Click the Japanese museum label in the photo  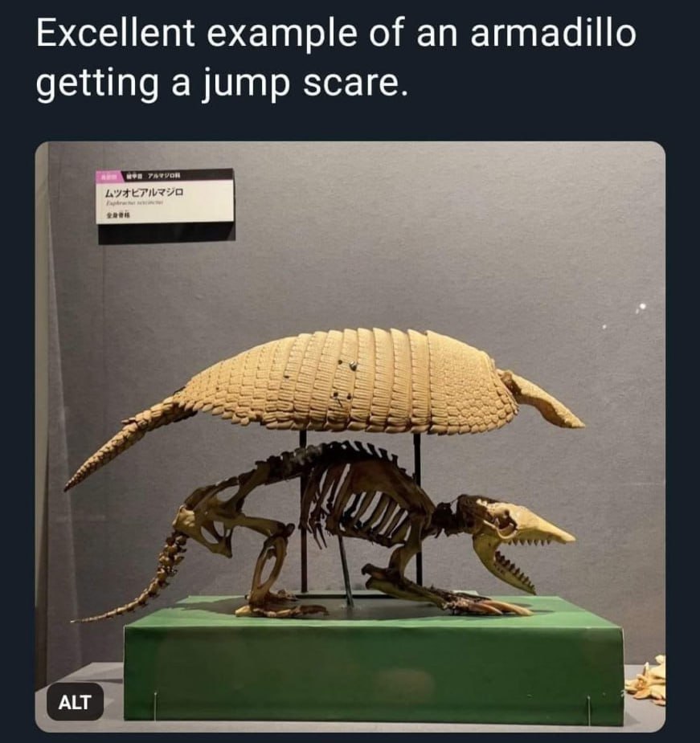click(x=166, y=206)
